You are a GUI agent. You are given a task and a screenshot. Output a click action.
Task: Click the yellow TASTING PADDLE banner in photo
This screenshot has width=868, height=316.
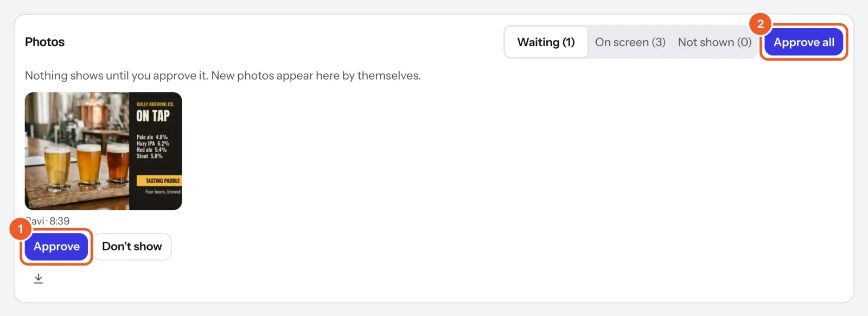(x=159, y=180)
